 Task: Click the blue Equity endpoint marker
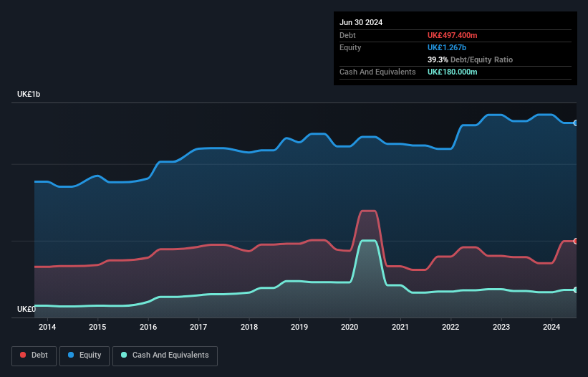pyautogui.click(x=576, y=123)
